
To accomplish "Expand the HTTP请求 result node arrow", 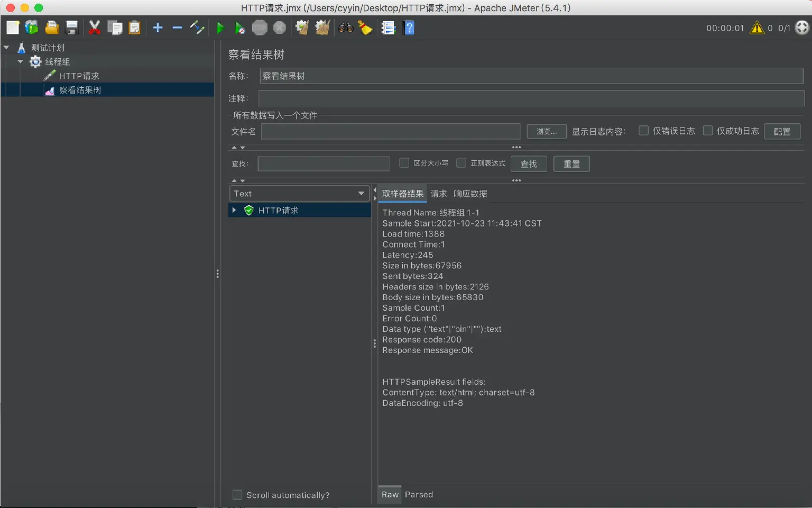I will pyautogui.click(x=234, y=210).
